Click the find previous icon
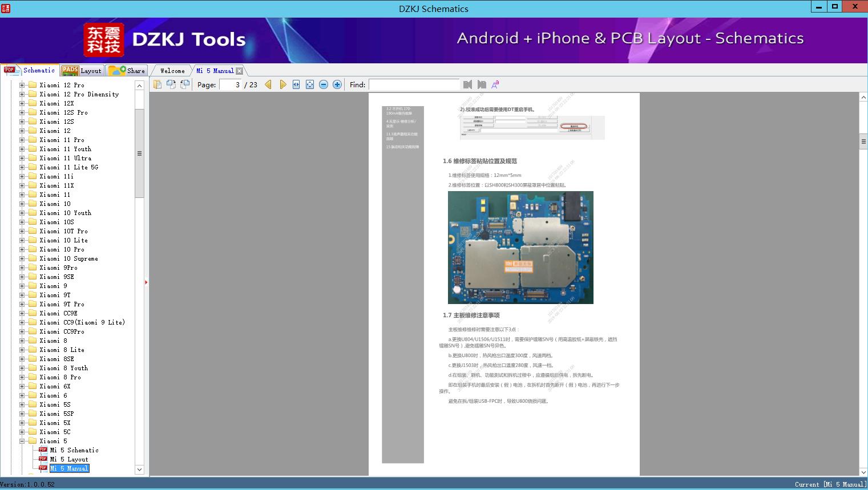 tap(468, 84)
